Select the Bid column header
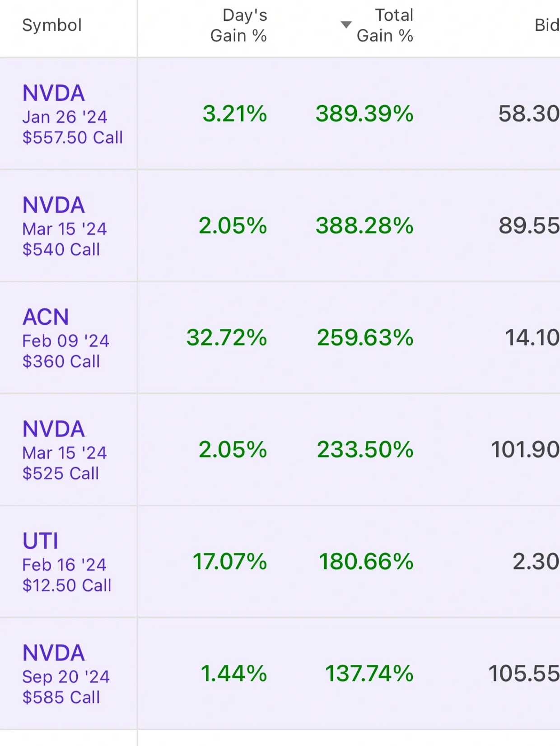The height and width of the screenshot is (746, 560). click(x=547, y=25)
